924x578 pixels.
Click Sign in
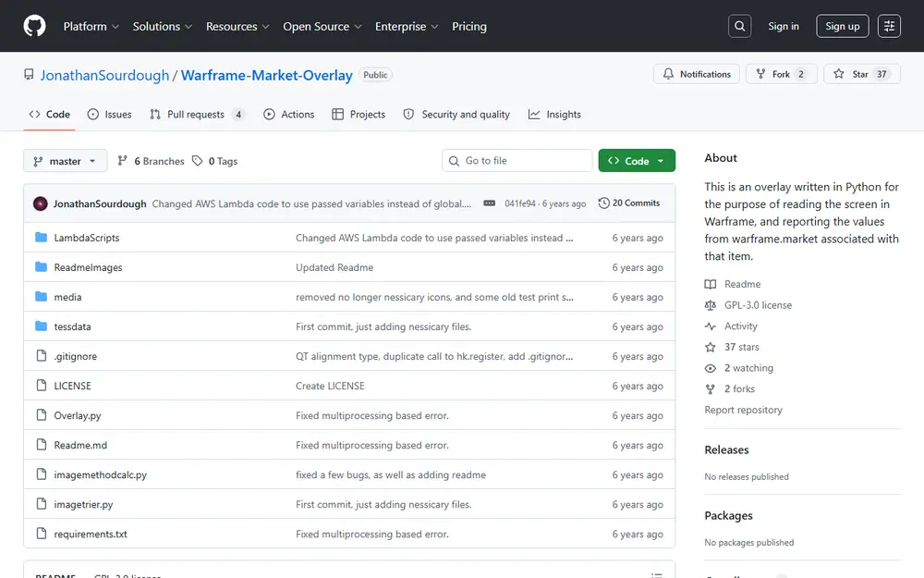(784, 26)
